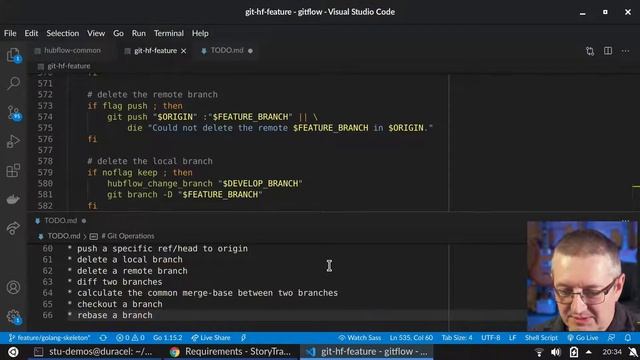
Task: Expand the system tray up arrow
Action: (x=589, y=352)
